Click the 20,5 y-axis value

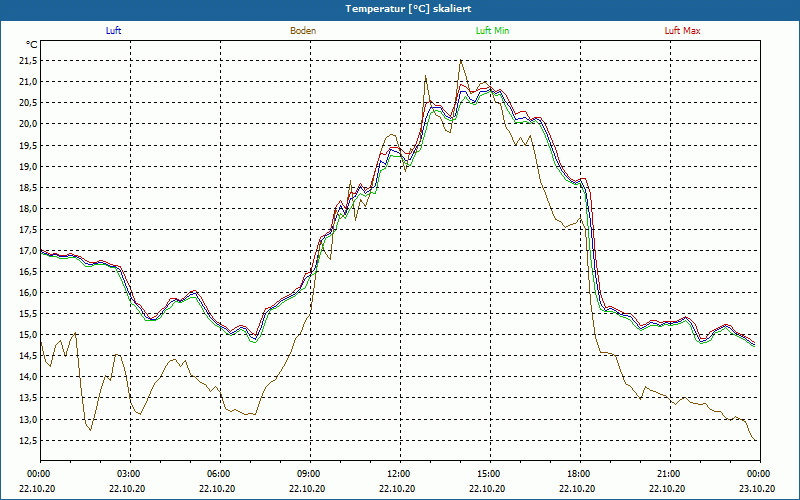click(x=28, y=103)
